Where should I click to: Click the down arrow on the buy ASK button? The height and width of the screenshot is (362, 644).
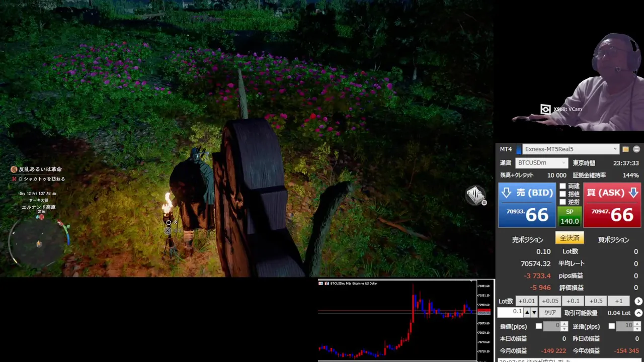pos(633,193)
